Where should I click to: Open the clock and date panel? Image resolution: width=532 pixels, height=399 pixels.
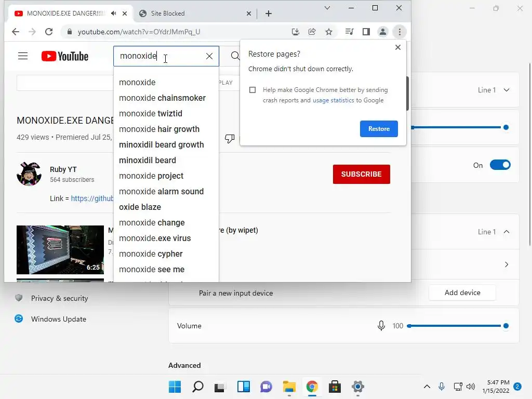point(496,387)
